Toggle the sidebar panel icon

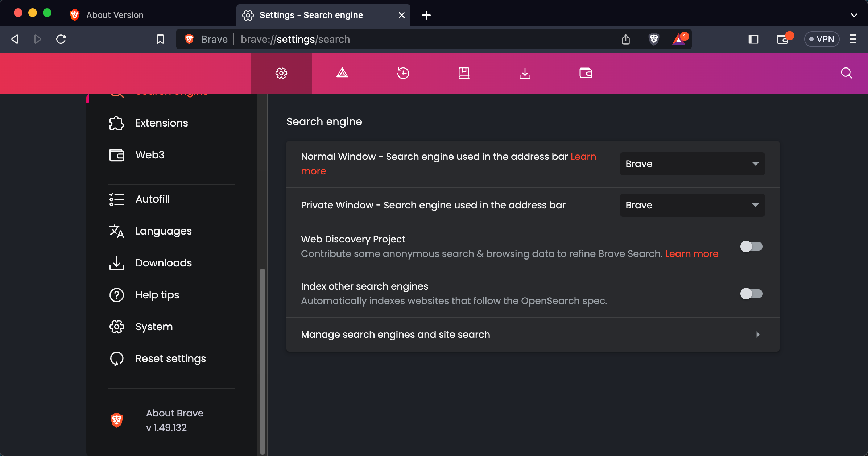pyautogui.click(x=753, y=39)
